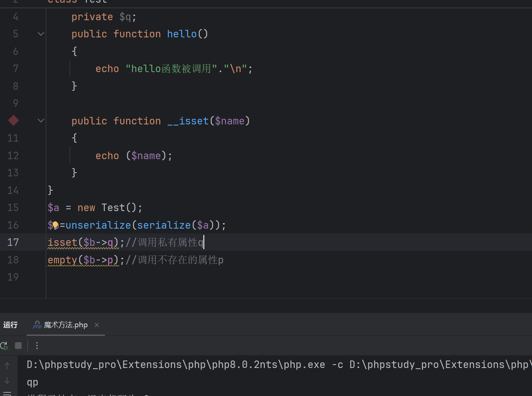This screenshot has height=396, width=532.
Task: Click the "hello函数被调用" string literal
Action: click(x=171, y=69)
